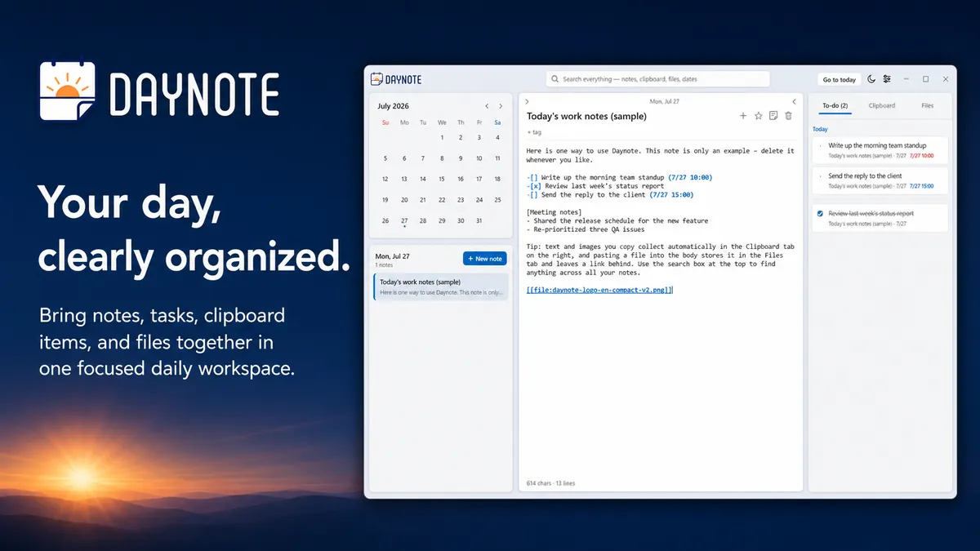Click the magnifier icon in the search box
Viewport: 980px width, 551px height.
(555, 79)
